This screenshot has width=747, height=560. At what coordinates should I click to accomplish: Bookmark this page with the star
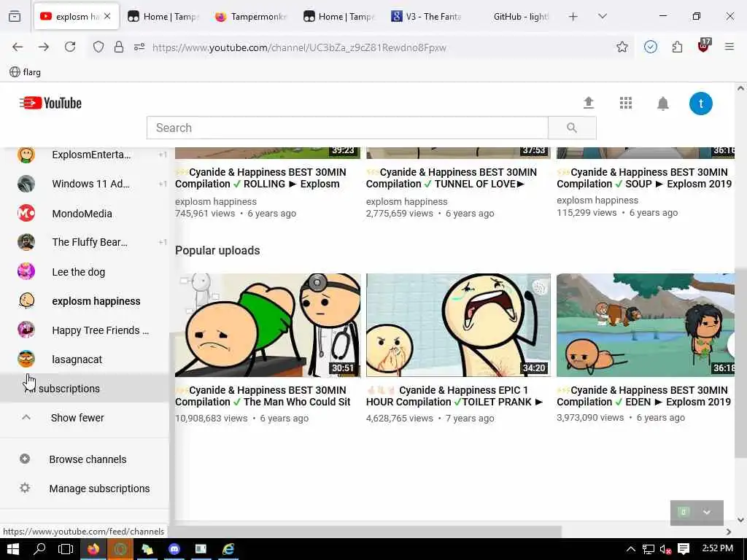(x=622, y=47)
